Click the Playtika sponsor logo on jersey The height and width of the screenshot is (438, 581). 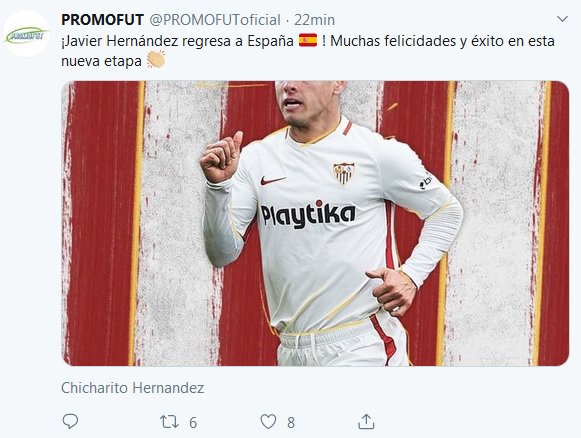pos(308,214)
